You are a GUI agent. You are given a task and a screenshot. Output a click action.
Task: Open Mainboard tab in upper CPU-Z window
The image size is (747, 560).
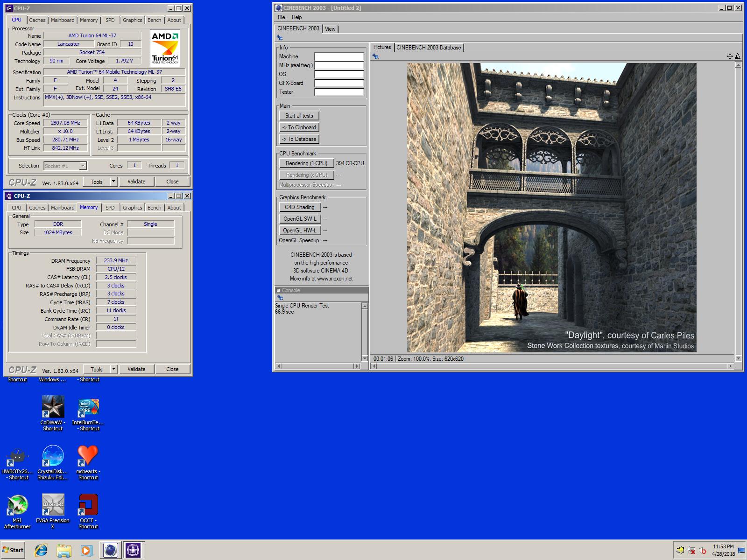(63, 20)
